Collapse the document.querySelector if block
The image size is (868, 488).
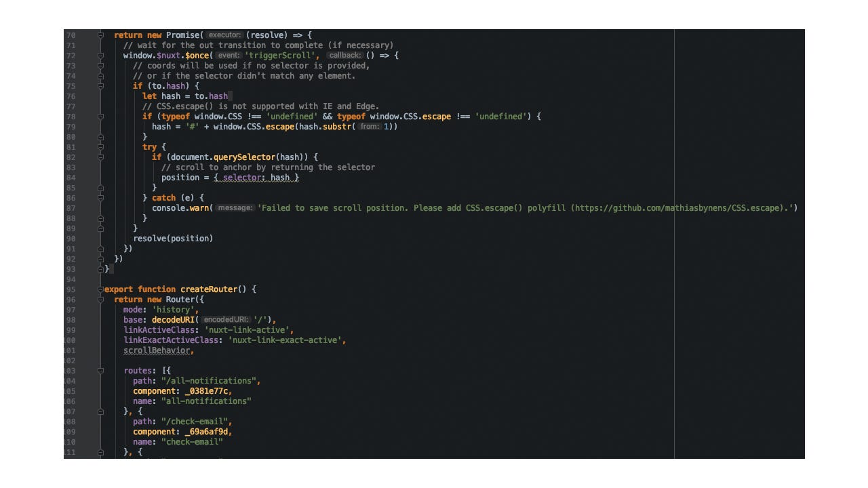(100, 157)
